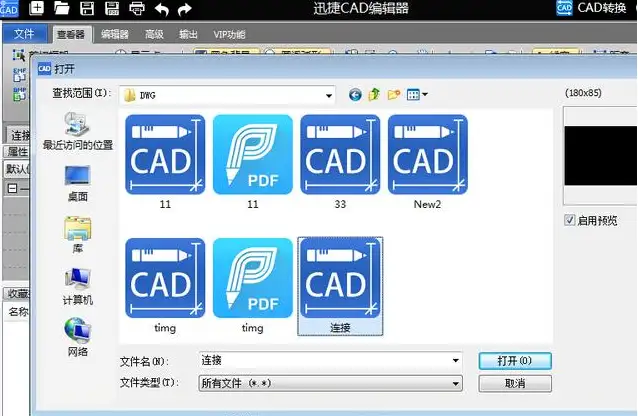Screen dimensions: 638x416
Task: Expand the 文件名 dropdown arrow
Action: tap(456, 361)
